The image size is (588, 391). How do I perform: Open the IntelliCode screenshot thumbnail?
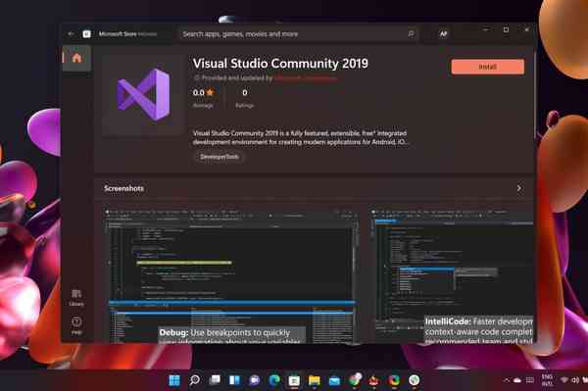pyautogui.click(x=452, y=276)
